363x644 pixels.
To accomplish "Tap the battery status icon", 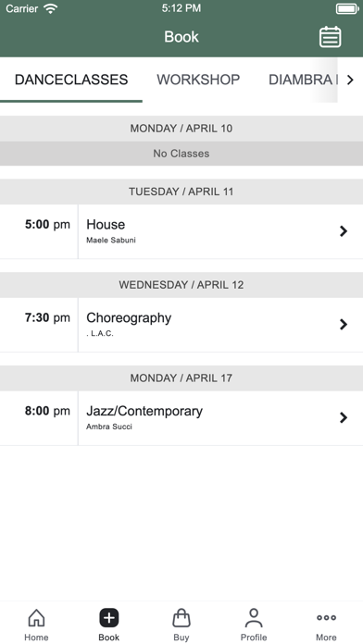I will tap(347, 8).
